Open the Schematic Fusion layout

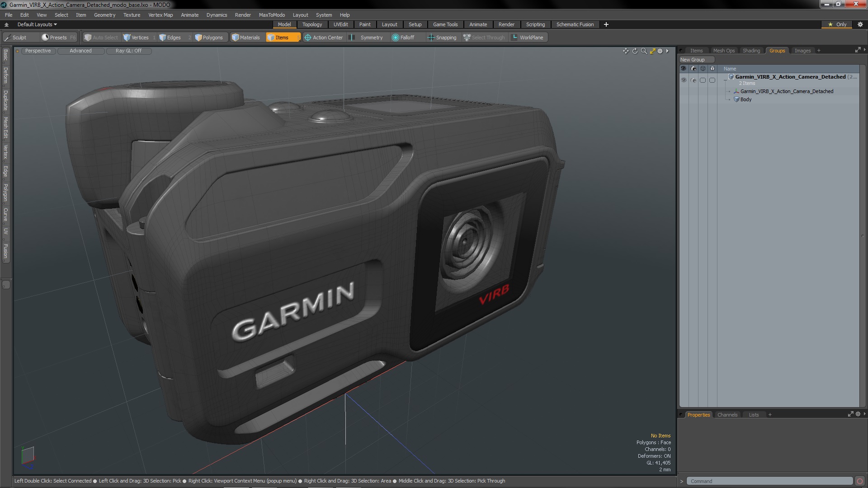tap(575, 24)
